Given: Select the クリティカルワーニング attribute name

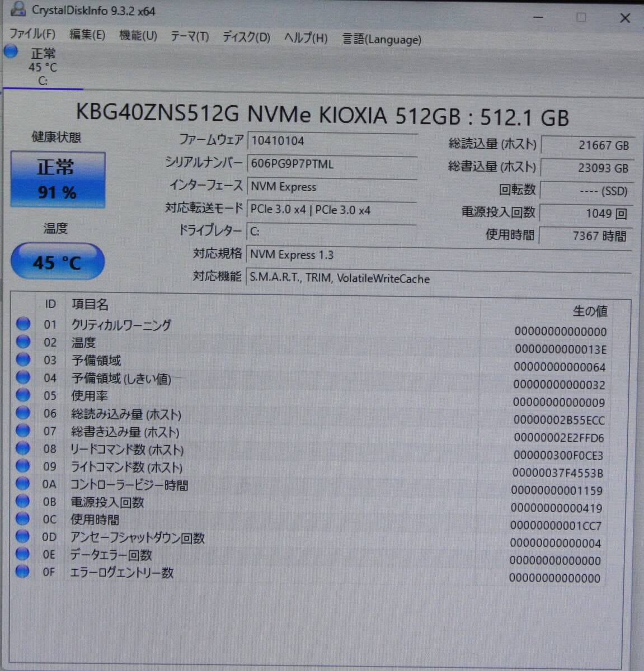Looking at the screenshot, I should tap(121, 325).
